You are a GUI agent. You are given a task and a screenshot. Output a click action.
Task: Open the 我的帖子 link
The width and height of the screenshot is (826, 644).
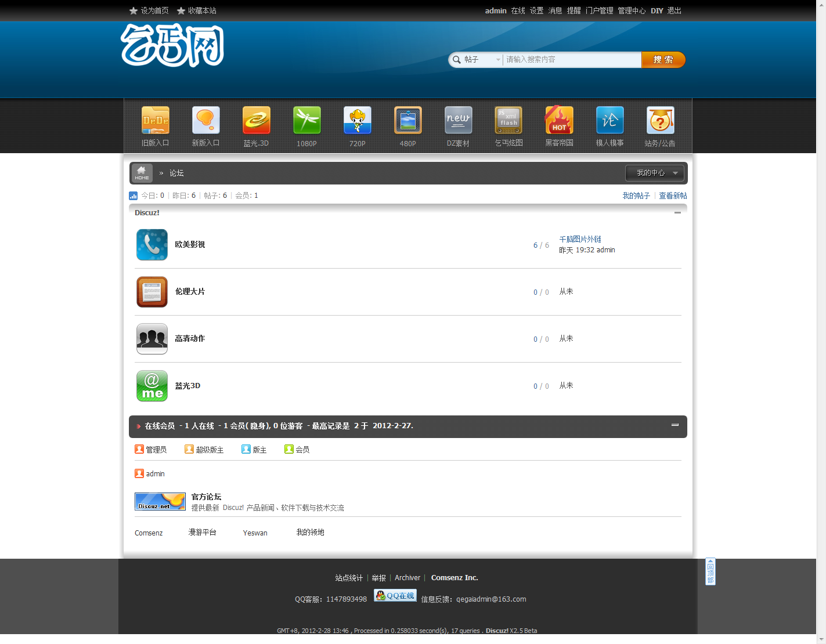pos(636,196)
